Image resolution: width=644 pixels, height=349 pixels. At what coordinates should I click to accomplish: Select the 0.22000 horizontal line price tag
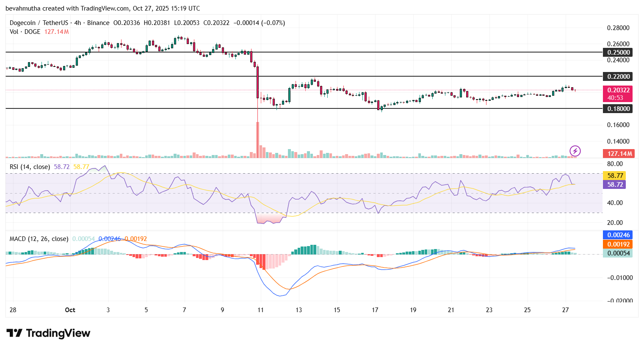point(619,77)
